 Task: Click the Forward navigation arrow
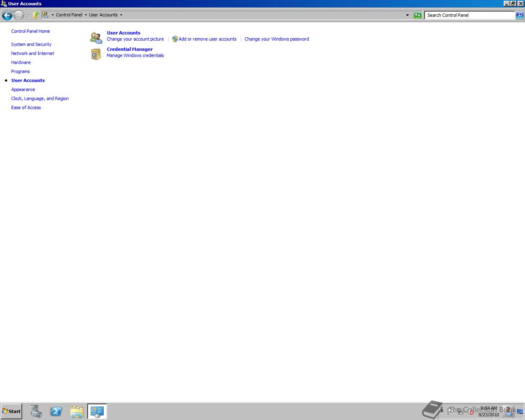[18, 16]
